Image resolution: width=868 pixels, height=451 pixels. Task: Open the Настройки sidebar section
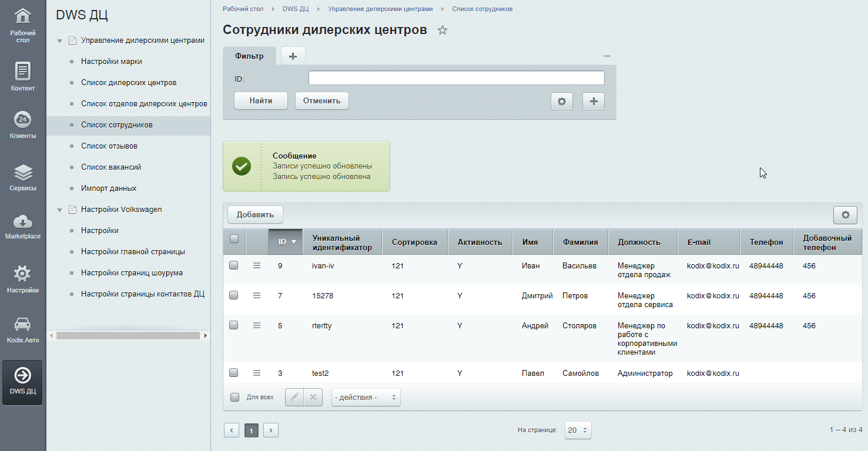pos(23,279)
